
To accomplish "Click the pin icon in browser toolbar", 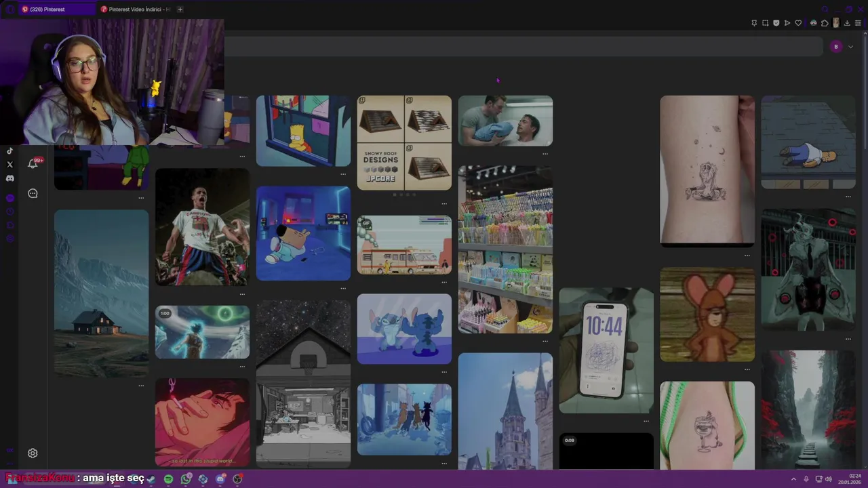I will 754,23.
